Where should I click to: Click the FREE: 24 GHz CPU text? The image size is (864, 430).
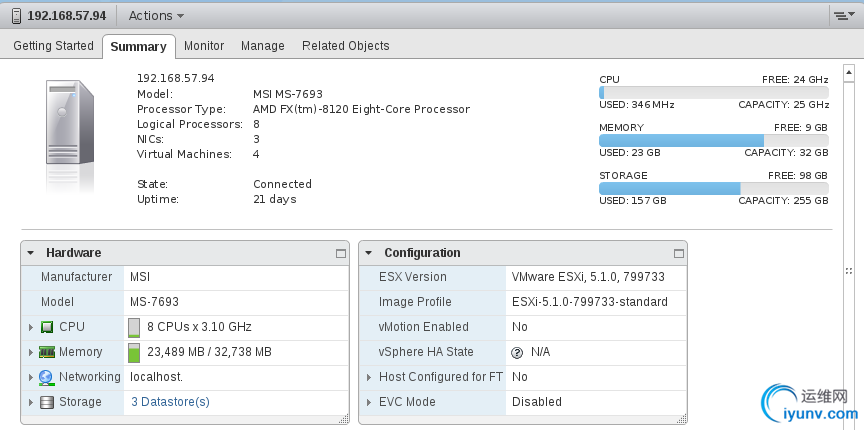795,80
